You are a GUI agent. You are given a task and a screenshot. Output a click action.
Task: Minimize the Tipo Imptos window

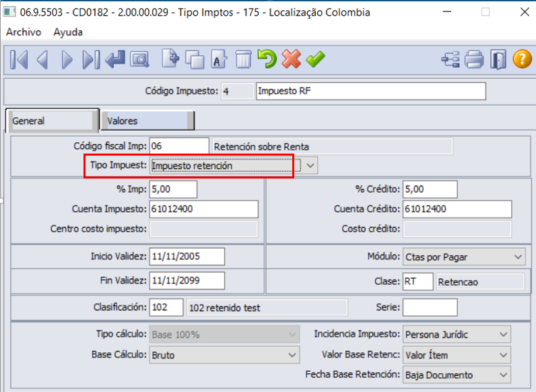tap(447, 12)
